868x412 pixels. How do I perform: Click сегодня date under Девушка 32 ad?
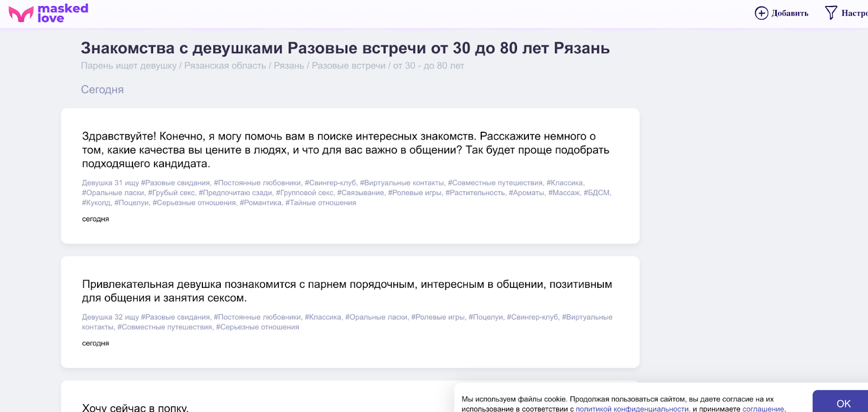click(x=95, y=343)
